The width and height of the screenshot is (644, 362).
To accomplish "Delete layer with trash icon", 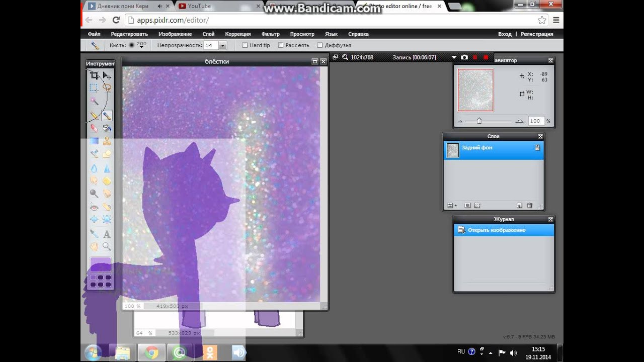I will pos(529,205).
